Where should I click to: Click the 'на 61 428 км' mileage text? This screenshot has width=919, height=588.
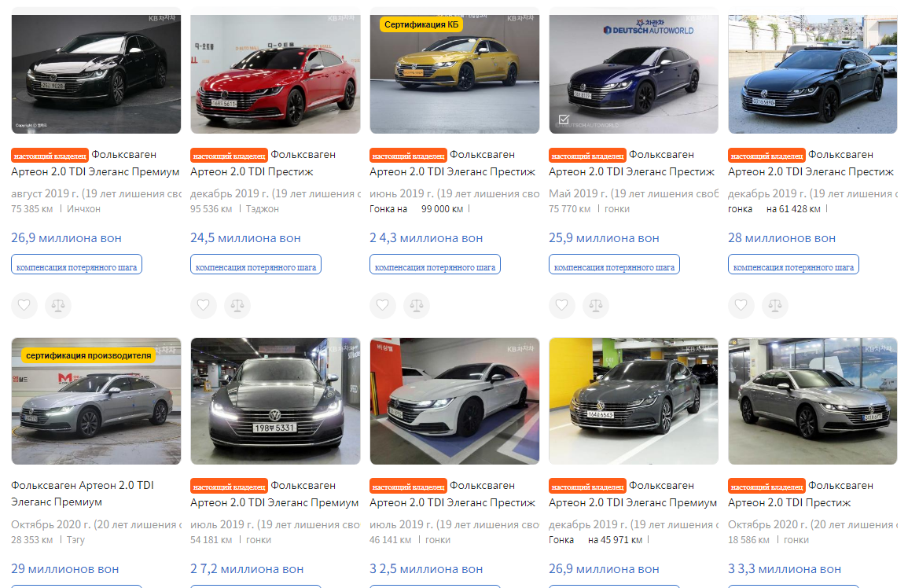793,208
